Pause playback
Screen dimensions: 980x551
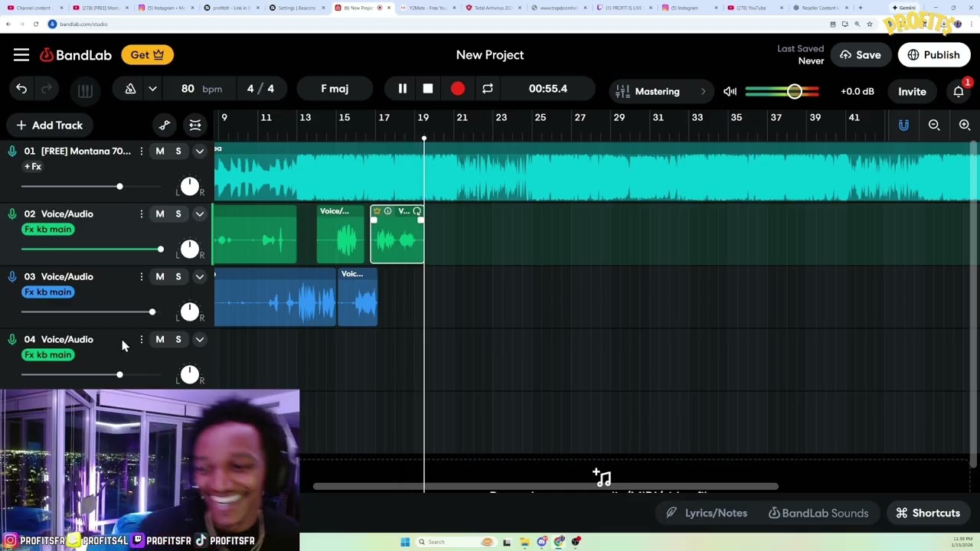tap(402, 89)
